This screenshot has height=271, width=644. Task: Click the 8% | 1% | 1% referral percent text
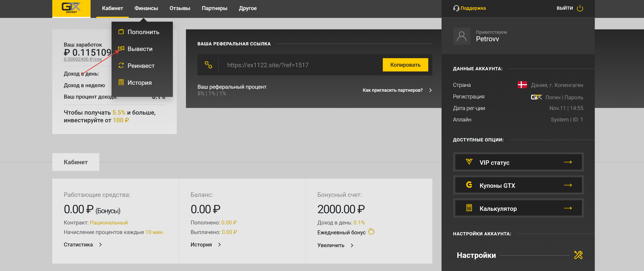click(x=212, y=94)
